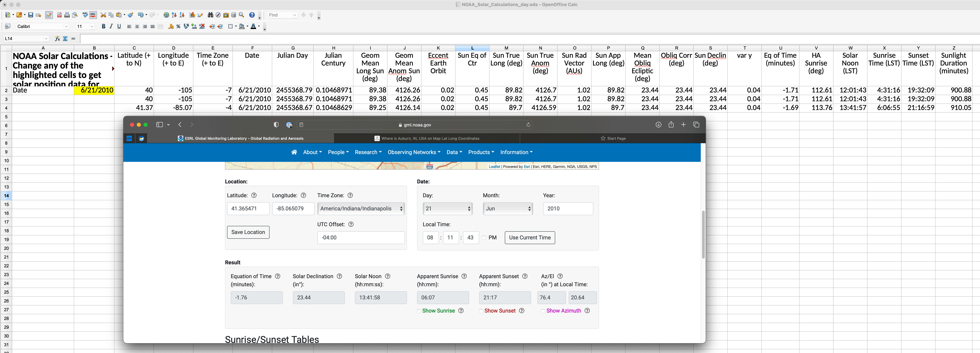Toggle Edit File mode button
The height and width of the screenshot is (353, 980).
(49, 15)
